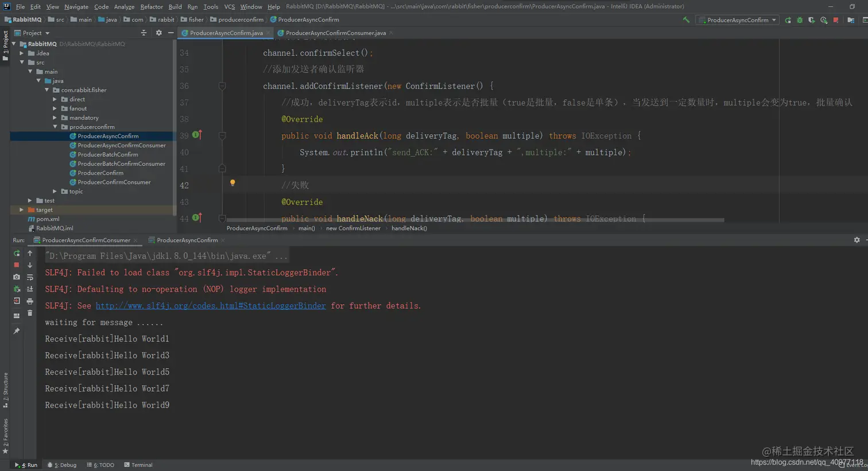Open the run configuration dropdown ProducerAsyncConfirm

click(738, 20)
